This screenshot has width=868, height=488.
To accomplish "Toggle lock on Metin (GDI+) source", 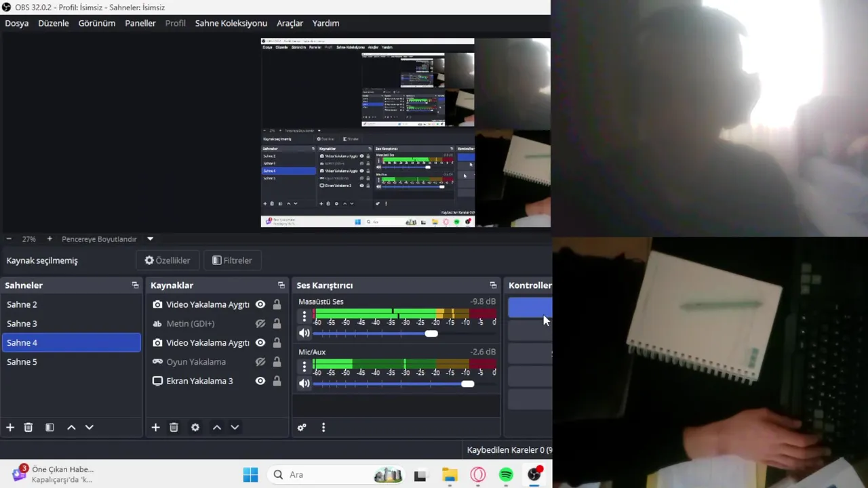I will 277,324.
